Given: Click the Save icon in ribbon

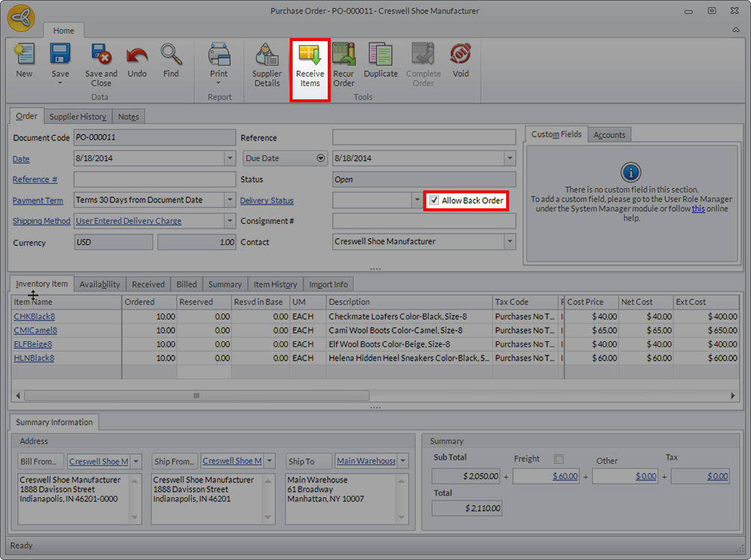Looking at the screenshot, I should [60, 55].
